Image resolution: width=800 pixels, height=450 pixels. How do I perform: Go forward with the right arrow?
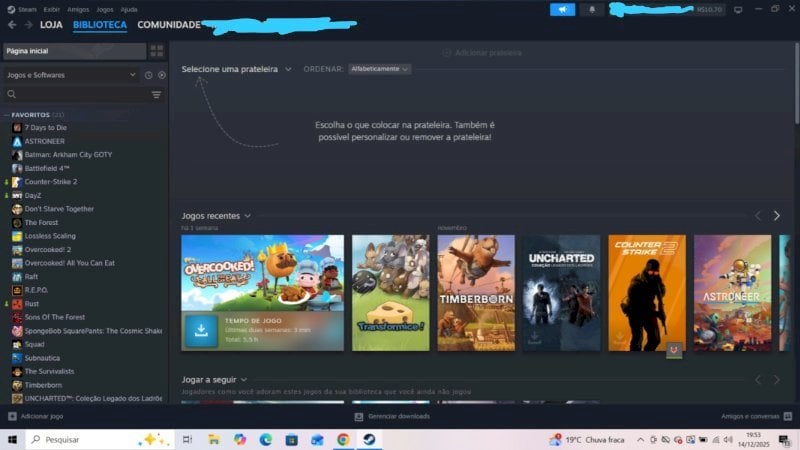click(x=29, y=24)
